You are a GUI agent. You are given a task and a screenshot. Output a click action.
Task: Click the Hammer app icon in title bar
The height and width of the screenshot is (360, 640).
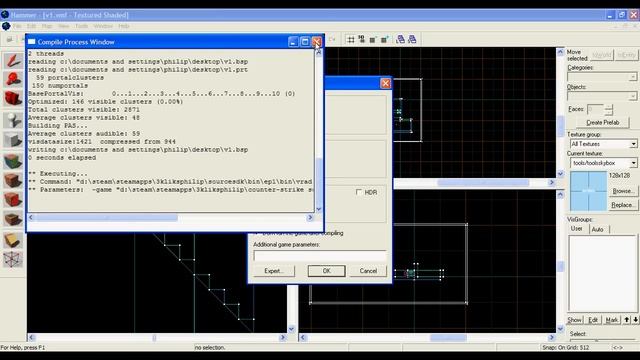[5, 15]
